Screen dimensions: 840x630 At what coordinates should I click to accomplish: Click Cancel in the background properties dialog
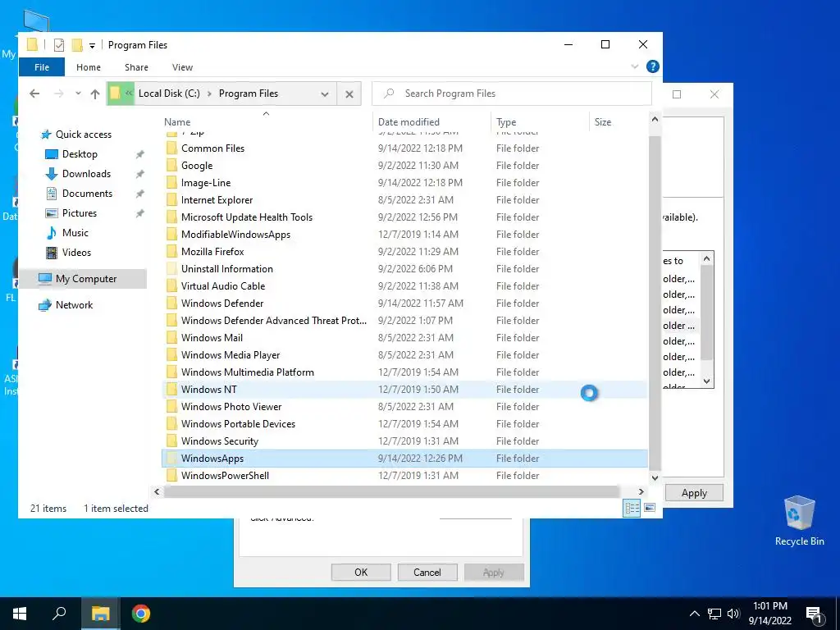point(427,572)
